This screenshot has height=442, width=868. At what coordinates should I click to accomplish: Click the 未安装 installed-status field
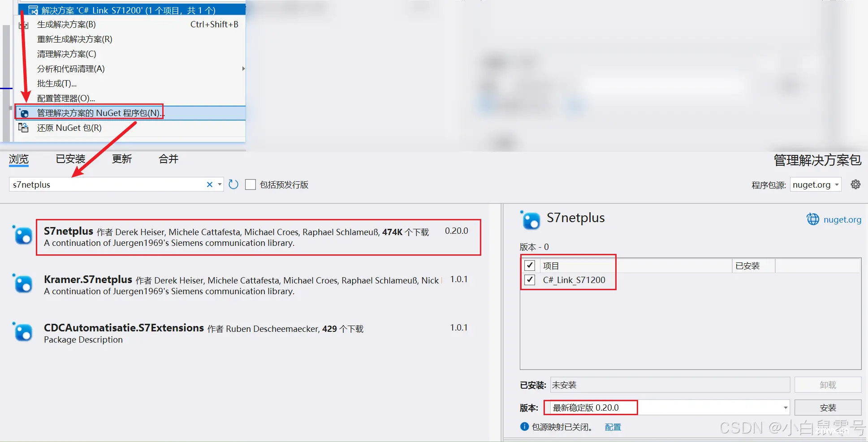[670, 385]
